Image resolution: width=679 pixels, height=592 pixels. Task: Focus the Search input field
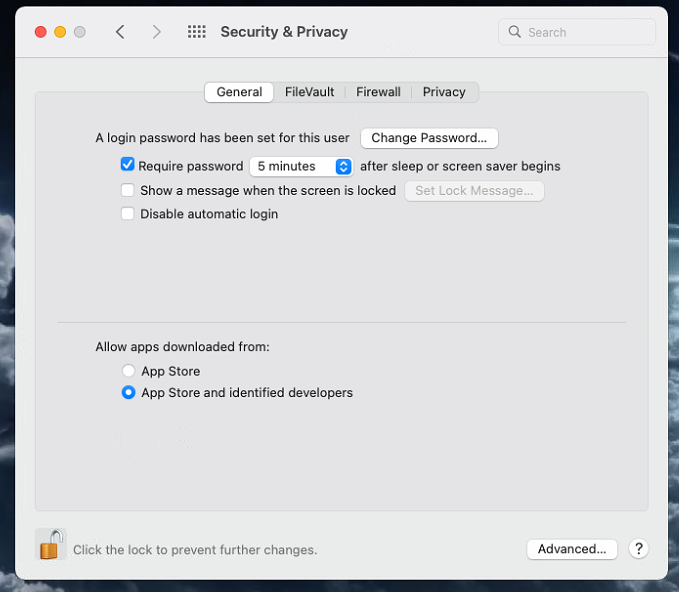coord(577,32)
